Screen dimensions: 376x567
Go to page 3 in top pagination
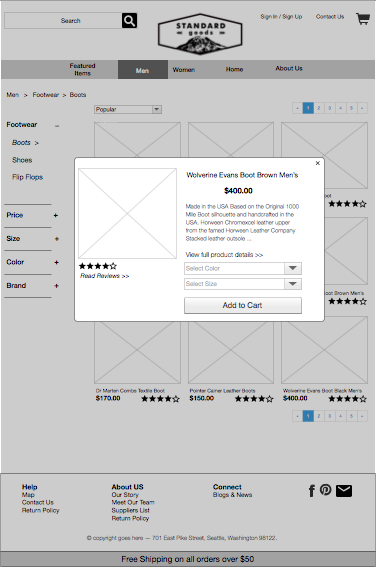pyautogui.click(x=330, y=108)
